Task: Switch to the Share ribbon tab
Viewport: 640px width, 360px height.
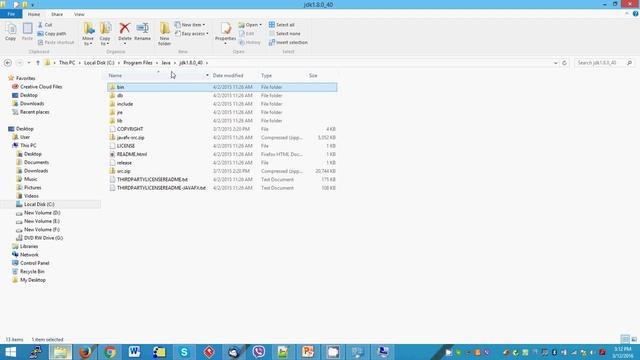Action: [57, 14]
